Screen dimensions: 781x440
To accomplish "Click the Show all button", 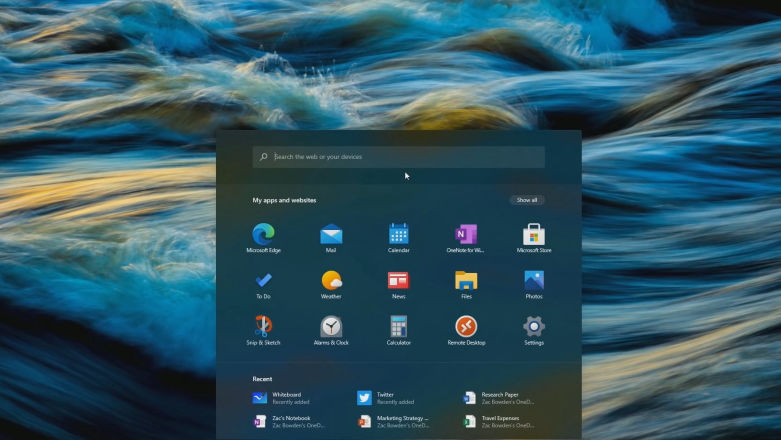I will [526, 200].
